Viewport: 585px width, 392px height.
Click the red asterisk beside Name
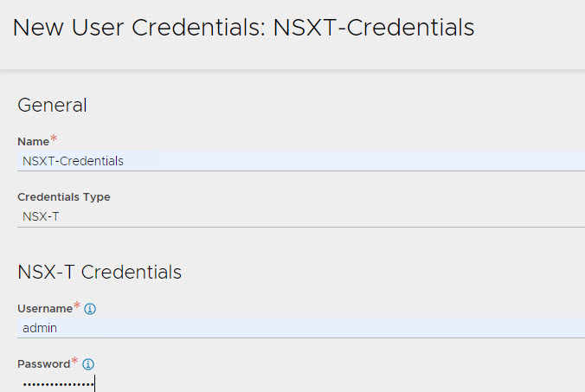[x=54, y=138]
